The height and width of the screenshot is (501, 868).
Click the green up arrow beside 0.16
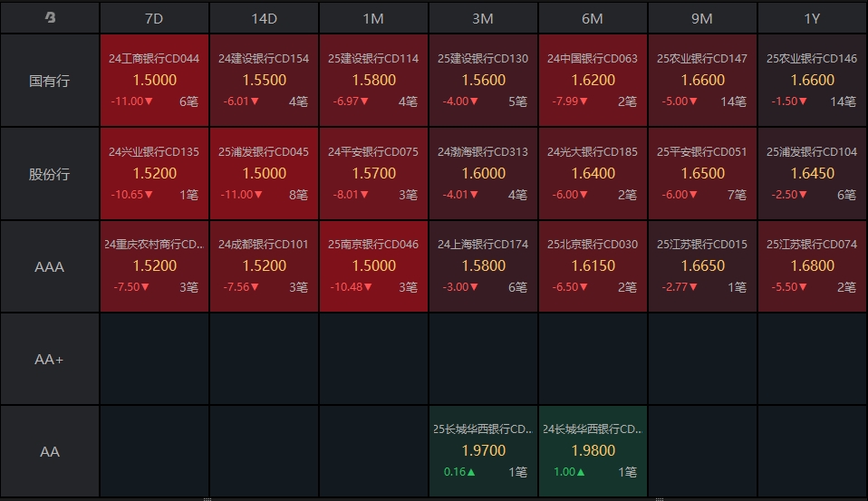click(x=471, y=472)
